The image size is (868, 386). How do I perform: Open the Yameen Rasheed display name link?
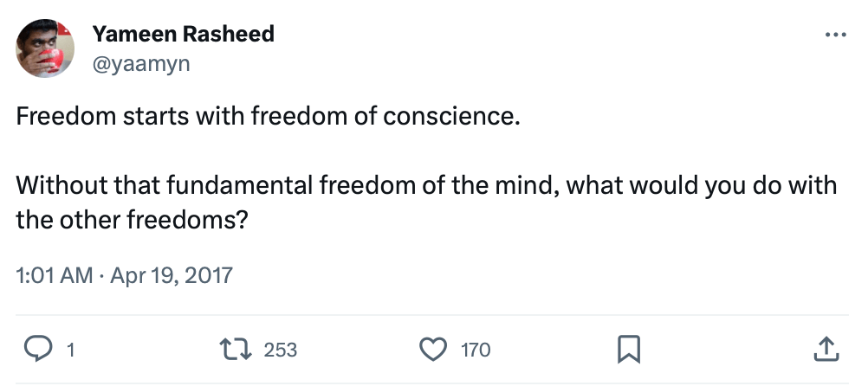pos(182,35)
